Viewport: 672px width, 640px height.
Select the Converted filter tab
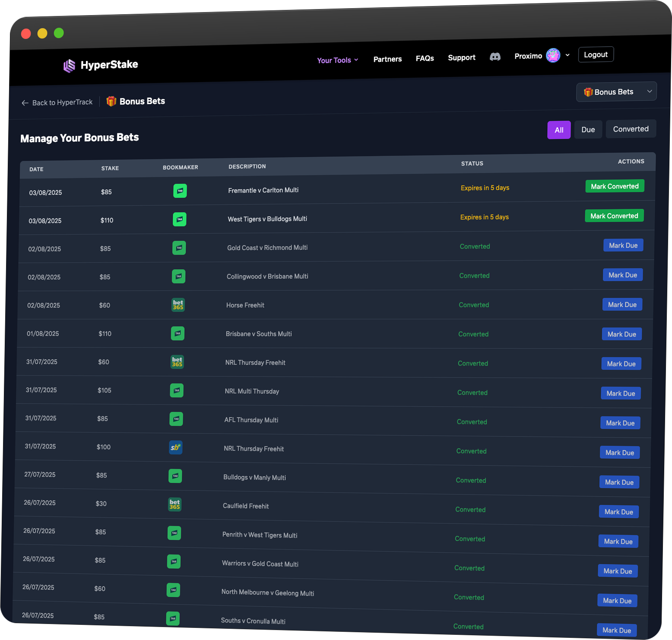click(x=631, y=129)
